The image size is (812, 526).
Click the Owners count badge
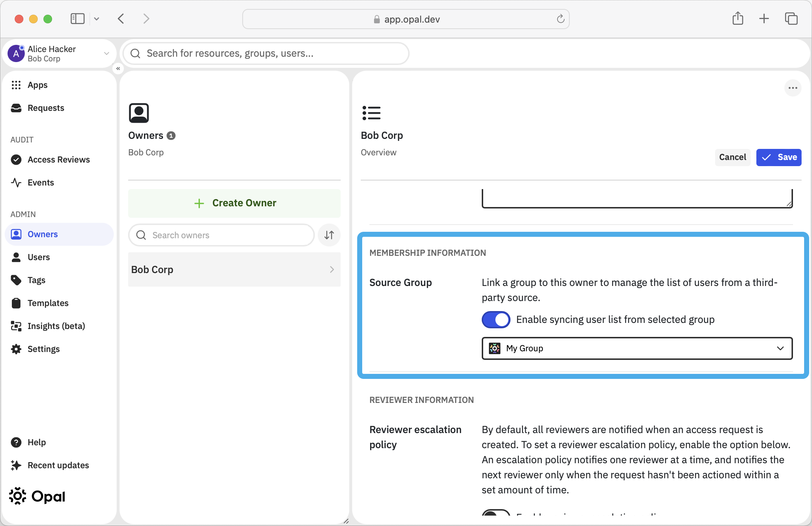(171, 136)
